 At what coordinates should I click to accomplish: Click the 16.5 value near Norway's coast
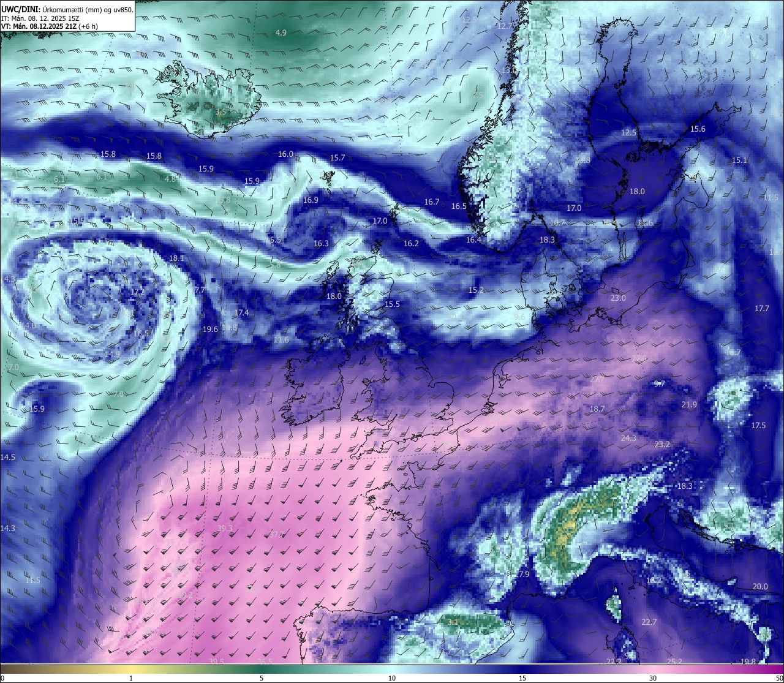(x=459, y=206)
